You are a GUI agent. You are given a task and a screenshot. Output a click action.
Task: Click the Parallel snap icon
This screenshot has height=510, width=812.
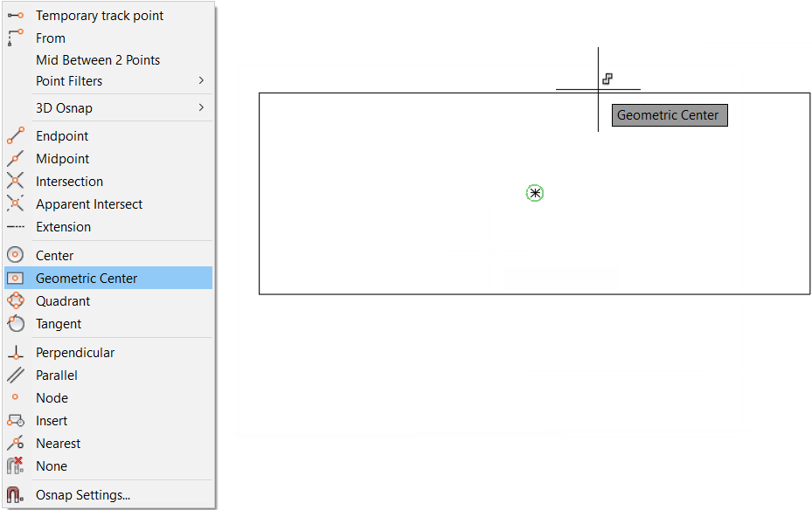click(16, 375)
